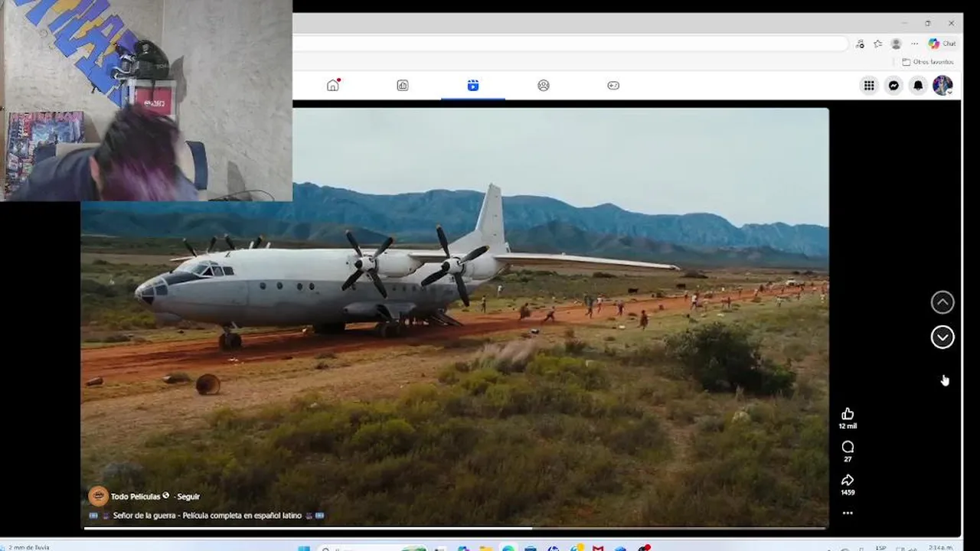Viewport: 980px width, 551px height.
Task: Click the Señor de la guerra caption
Action: [x=207, y=516]
